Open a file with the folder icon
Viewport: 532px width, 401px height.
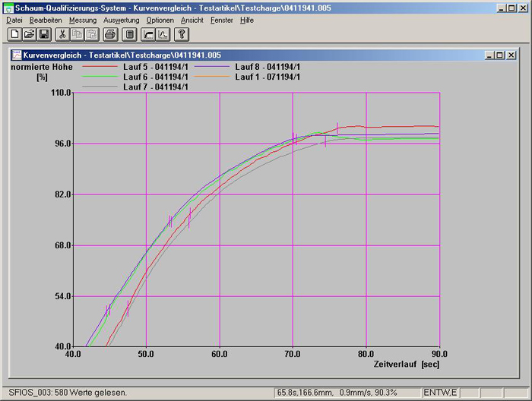click(30, 34)
